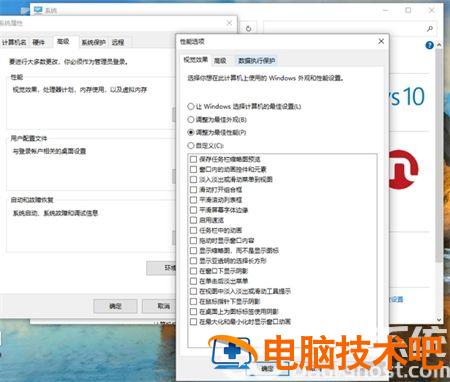Image resolution: width=450 pixels, height=382 pixels.
Task: Close the 性能选项 dialog
Action: (381, 41)
